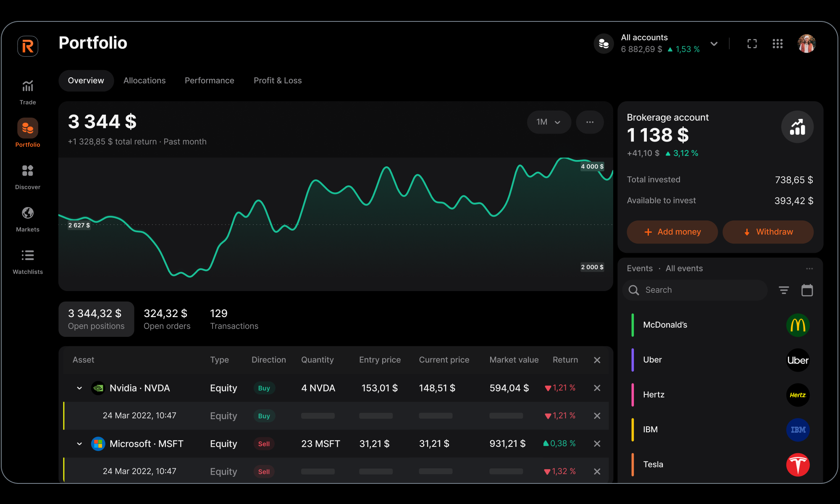
Task: Go to Markets globe icon
Action: (28, 219)
